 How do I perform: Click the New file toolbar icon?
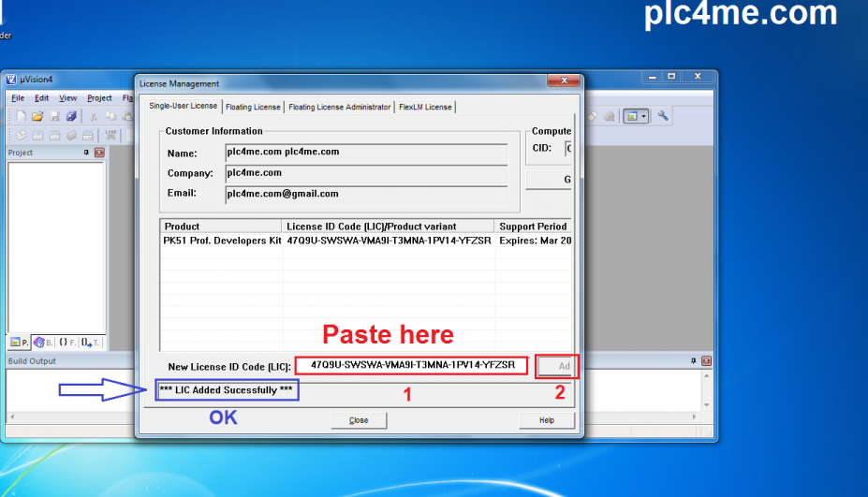pyautogui.click(x=22, y=116)
